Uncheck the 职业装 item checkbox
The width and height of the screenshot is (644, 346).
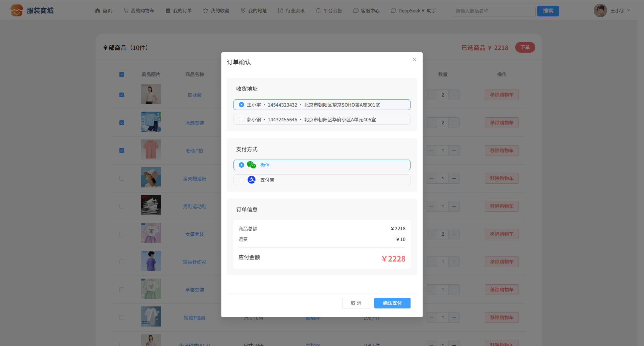pos(122,95)
